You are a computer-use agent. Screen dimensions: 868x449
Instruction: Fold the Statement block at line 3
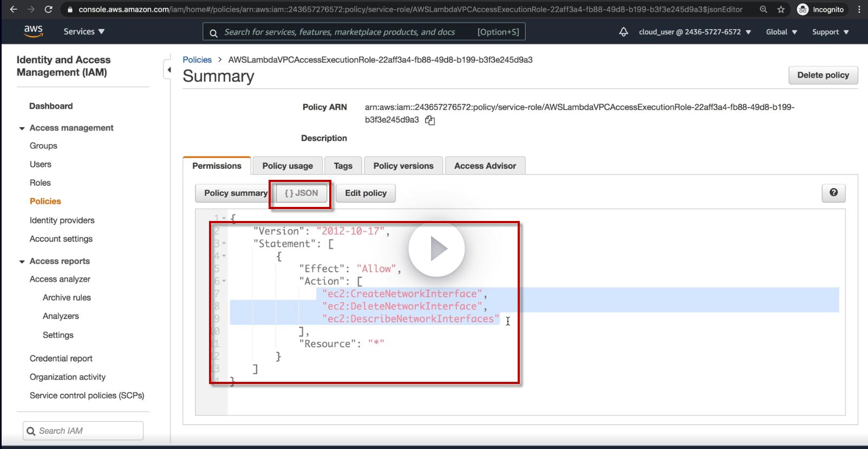coord(224,244)
